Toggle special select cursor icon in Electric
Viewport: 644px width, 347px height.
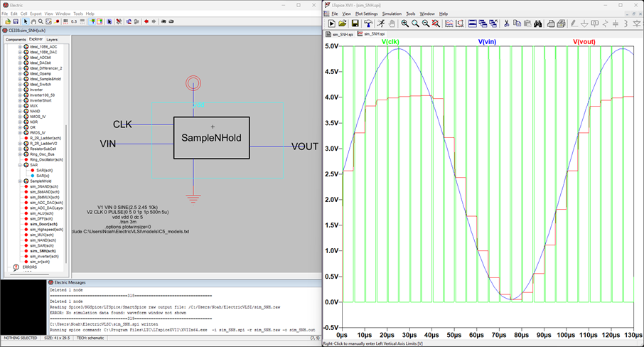point(109,21)
